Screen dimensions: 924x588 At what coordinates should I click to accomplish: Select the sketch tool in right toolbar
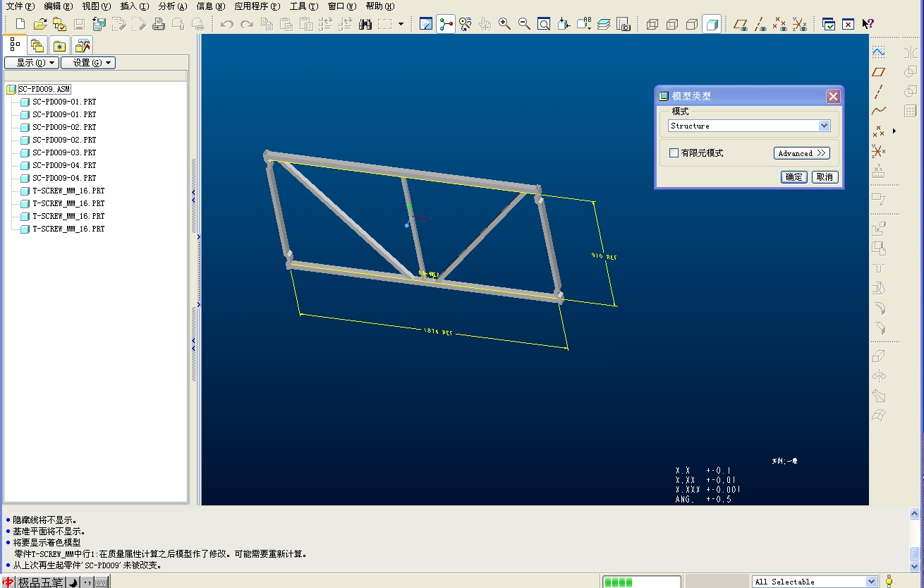pos(878,52)
